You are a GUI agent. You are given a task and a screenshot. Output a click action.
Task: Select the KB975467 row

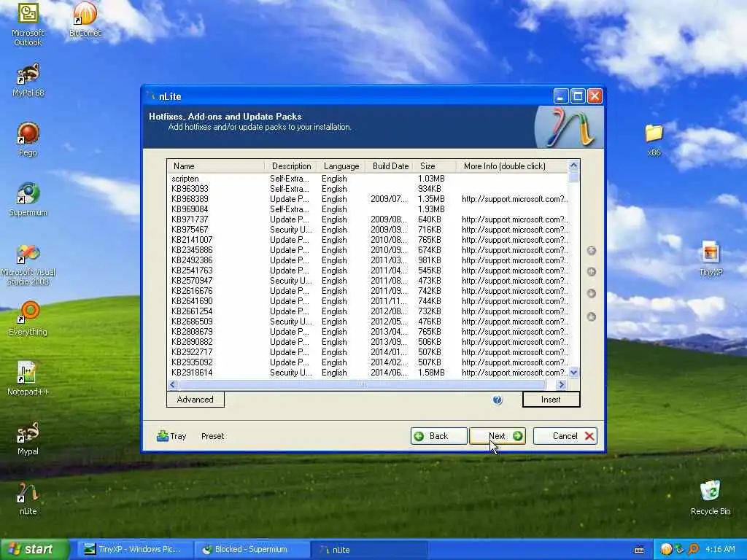(x=368, y=230)
